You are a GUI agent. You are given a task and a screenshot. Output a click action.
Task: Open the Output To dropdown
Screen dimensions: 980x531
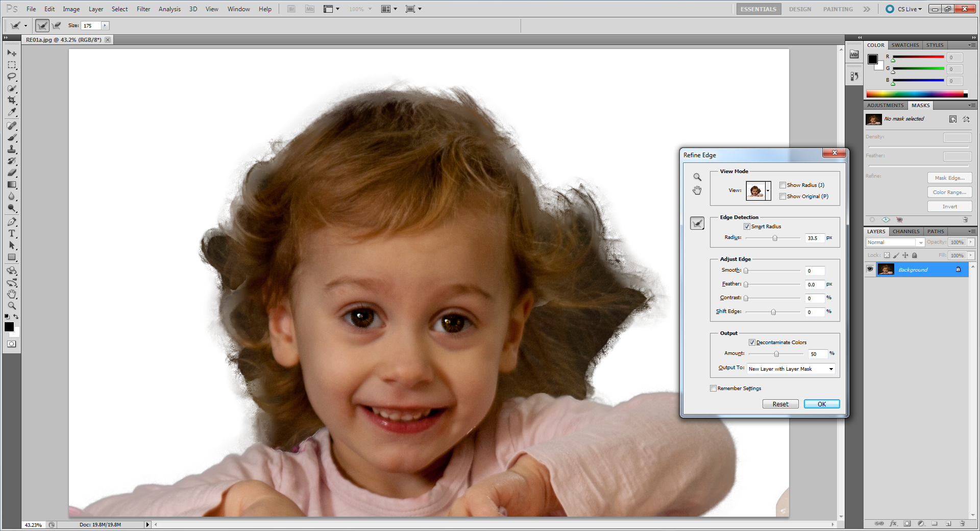pos(791,369)
